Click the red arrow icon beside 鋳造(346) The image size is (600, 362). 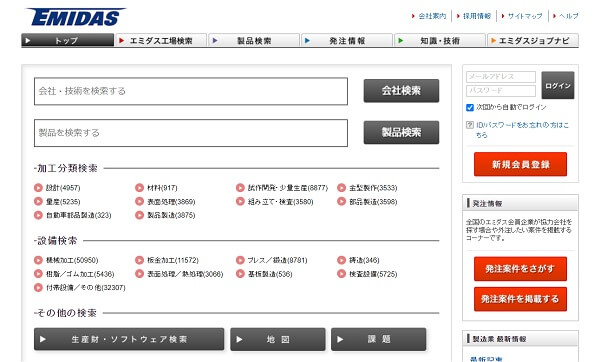341,260
